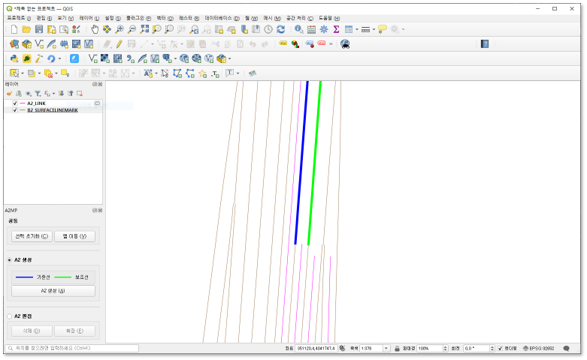Viewport: 587px width, 360px height.
Task: Click the messages log speech bubble icon
Action: pyautogui.click(x=566, y=348)
